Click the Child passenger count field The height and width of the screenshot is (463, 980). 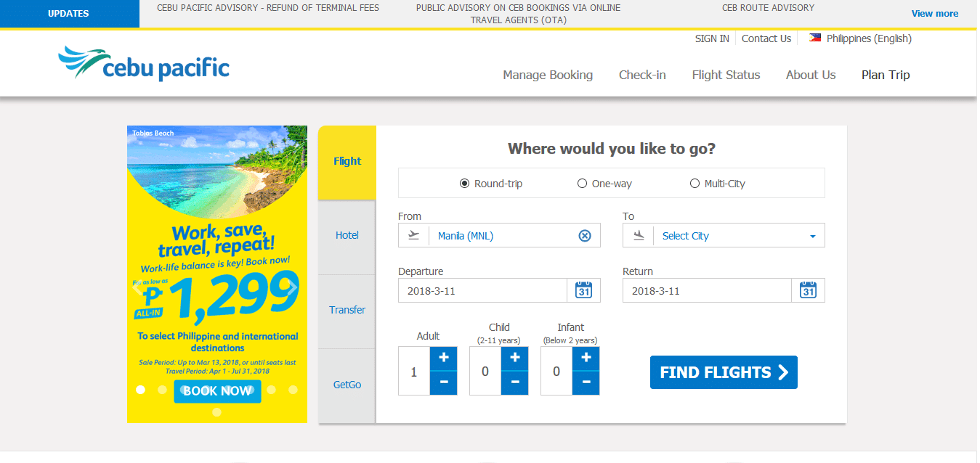coord(485,372)
